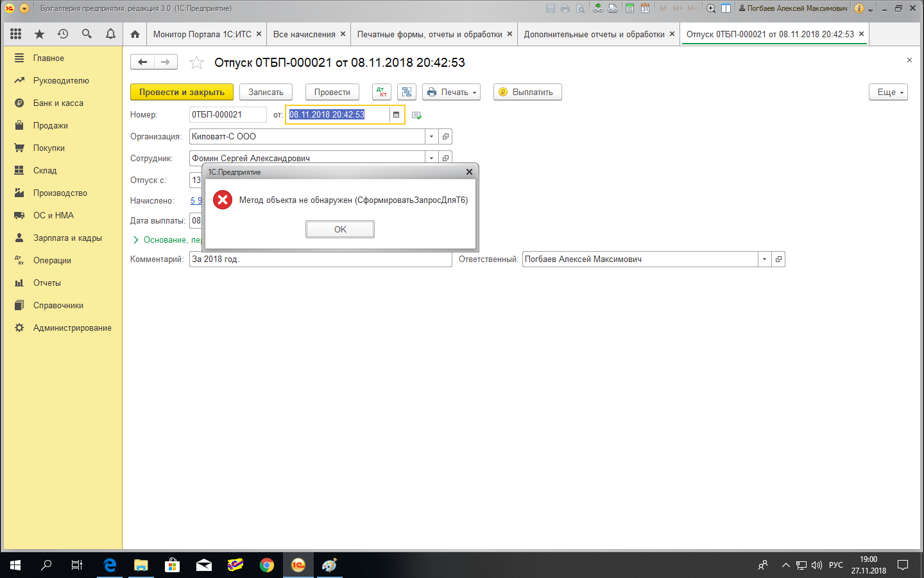Viewport: 924px width, 578px height.
Task: Click user name Погбаев Алексей Максимович in title bar
Action: 793,8
